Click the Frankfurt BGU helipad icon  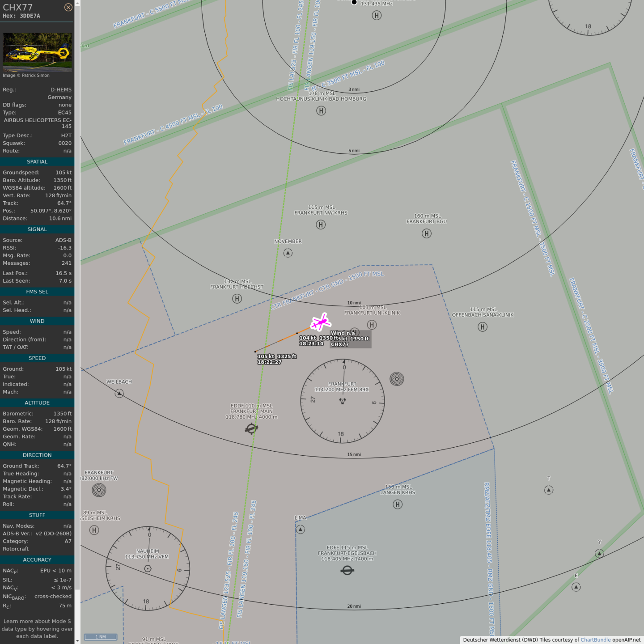point(427,233)
